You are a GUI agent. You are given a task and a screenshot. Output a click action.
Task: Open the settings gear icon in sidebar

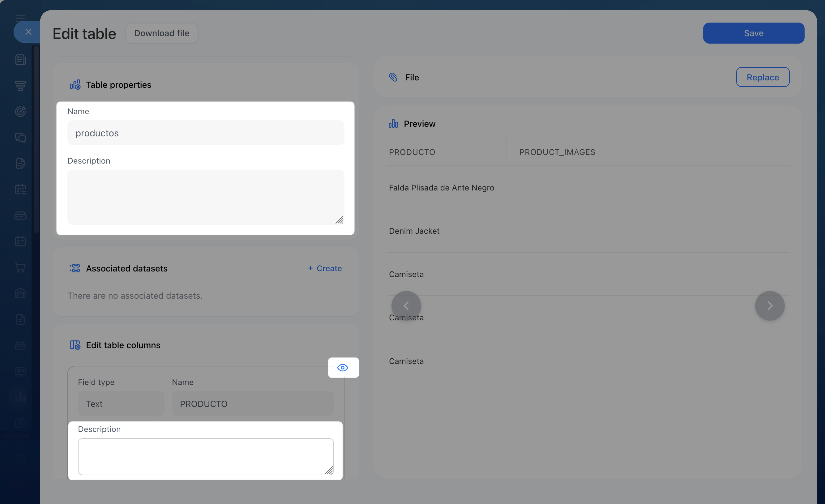pyautogui.click(x=20, y=459)
